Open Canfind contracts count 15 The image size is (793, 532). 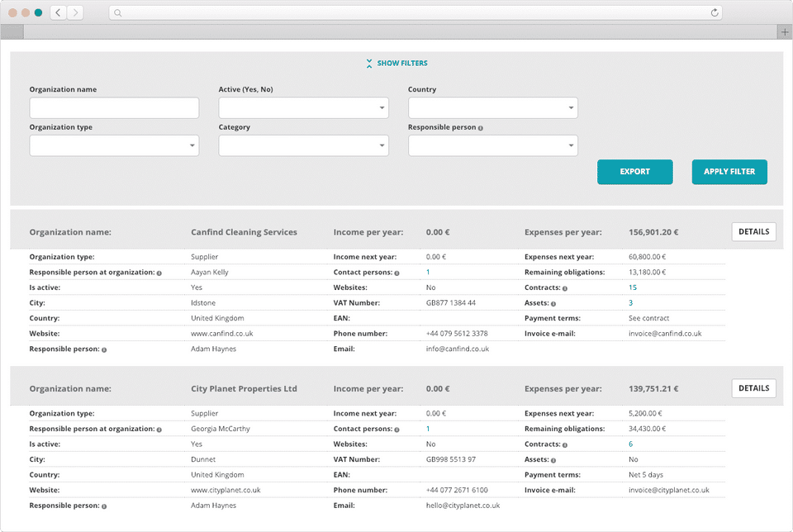[x=633, y=287]
